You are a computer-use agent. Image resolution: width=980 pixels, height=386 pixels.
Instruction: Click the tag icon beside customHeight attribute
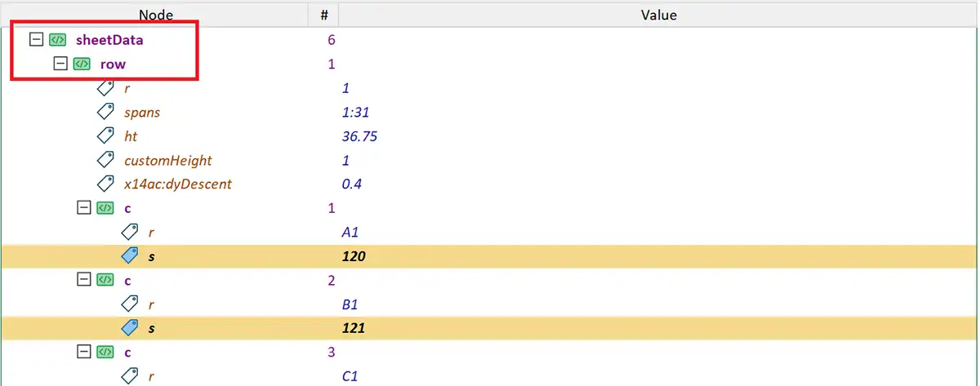[x=105, y=160]
